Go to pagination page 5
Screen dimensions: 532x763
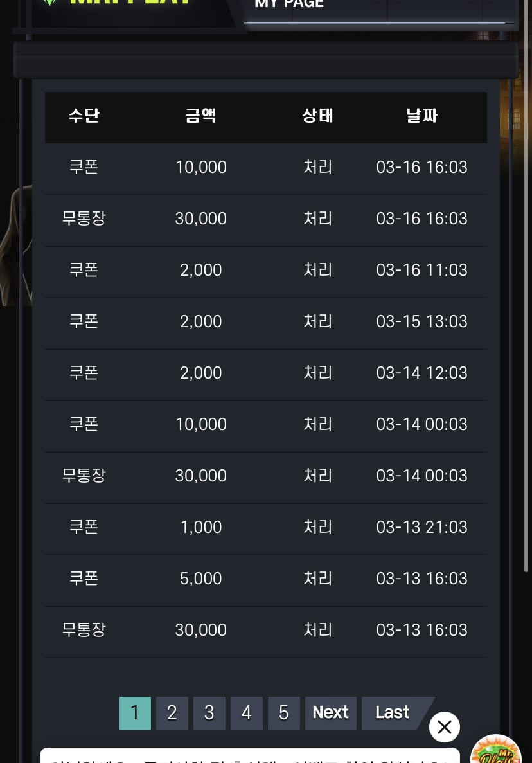[284, 713]
